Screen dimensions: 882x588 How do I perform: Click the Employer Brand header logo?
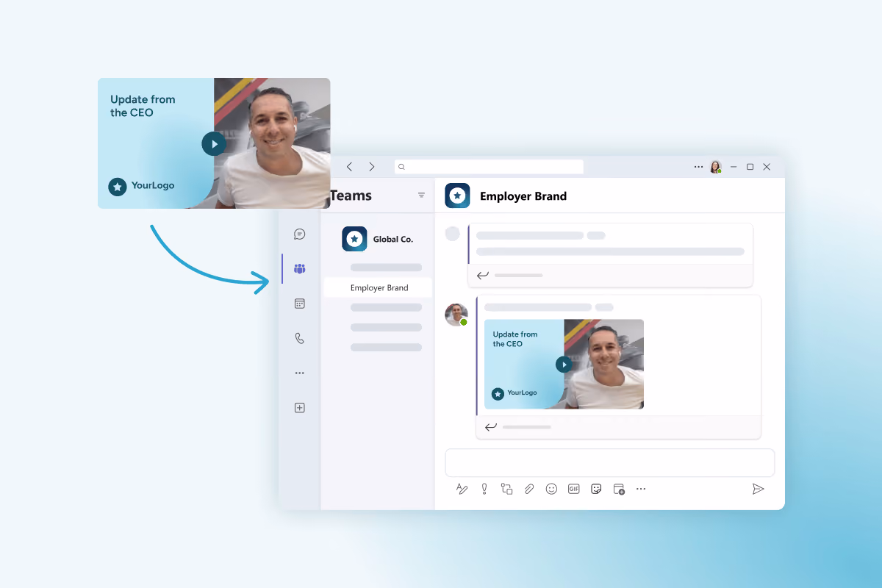click(x=457, y=196)
